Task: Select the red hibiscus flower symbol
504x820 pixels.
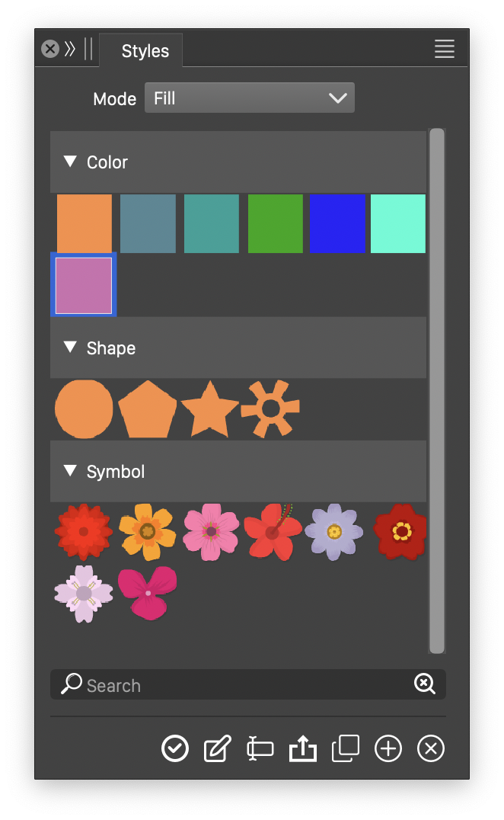Action: coord(273,531)
